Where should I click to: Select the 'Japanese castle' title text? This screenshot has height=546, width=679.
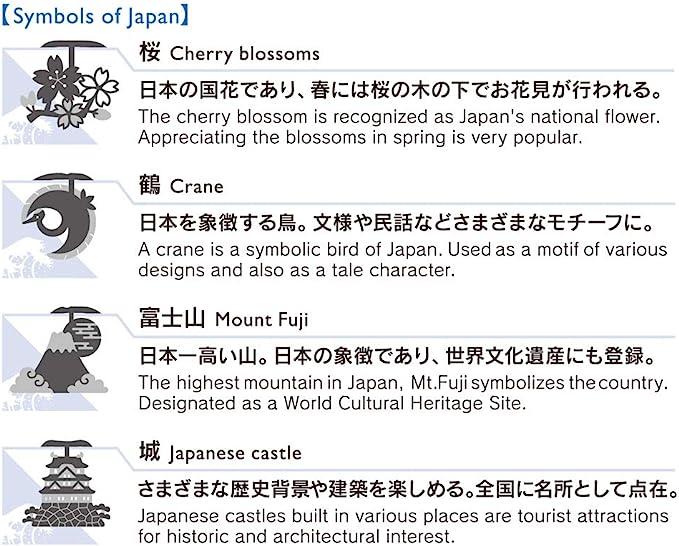(x=235, y=453)
